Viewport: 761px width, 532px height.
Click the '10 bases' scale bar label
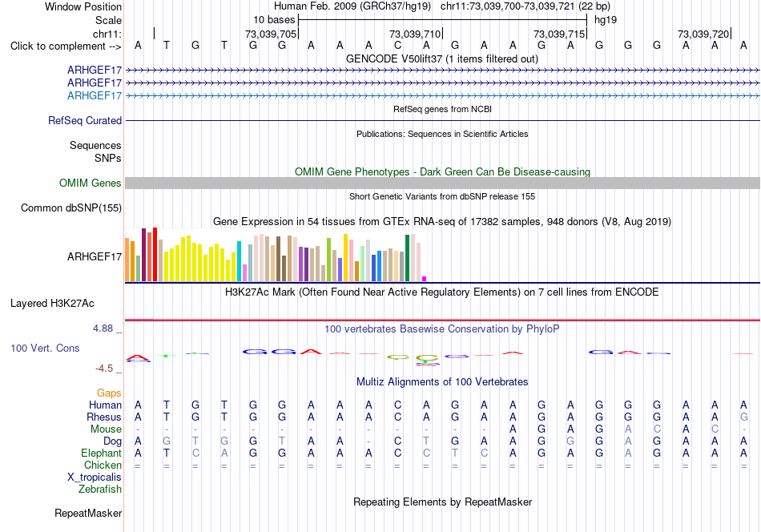(274, 20)
